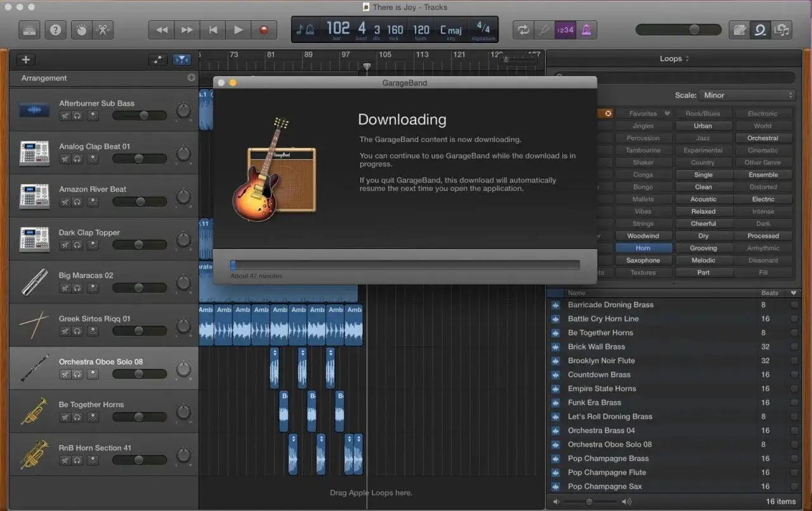Sort loops by Name column header
The width and height of the screenshot is (812, 511).
(577, 293)
